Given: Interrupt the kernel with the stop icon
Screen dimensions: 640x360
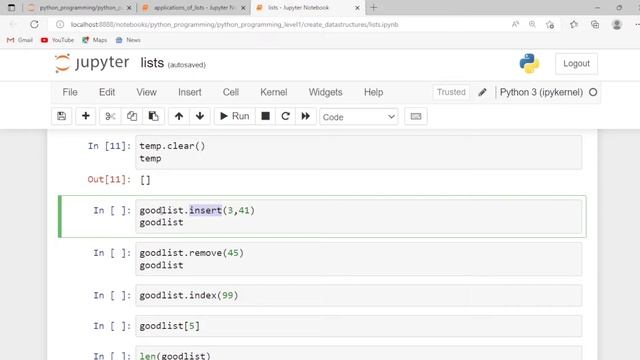Looking at the screenshot, I should pyautogui.click(x=265, y=116).
